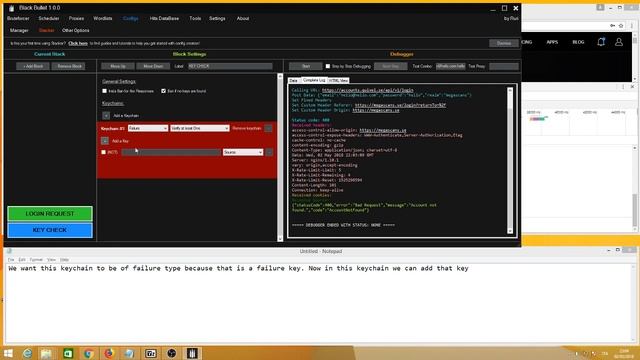The width and height of the screenshot is (640, 360).
Task: Enable Step by Step Debugging checkbox
Action: [328, 66]
